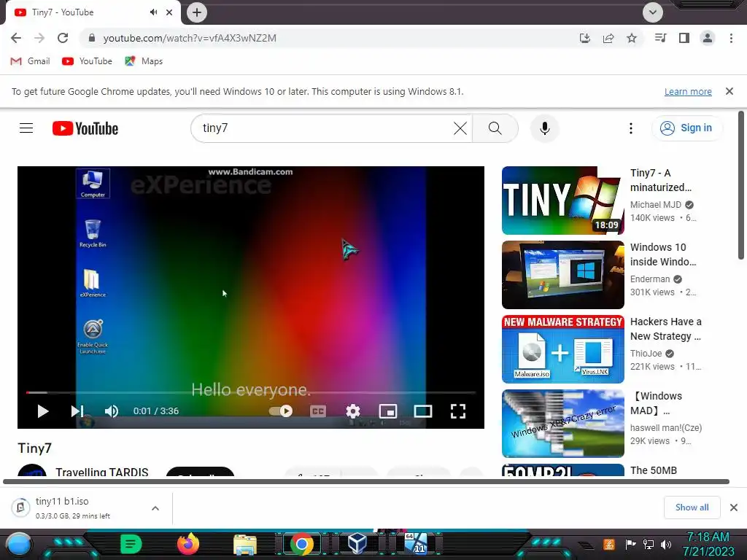Show all downloads
Screen dimensions: 747x560
tap(692, 507)
